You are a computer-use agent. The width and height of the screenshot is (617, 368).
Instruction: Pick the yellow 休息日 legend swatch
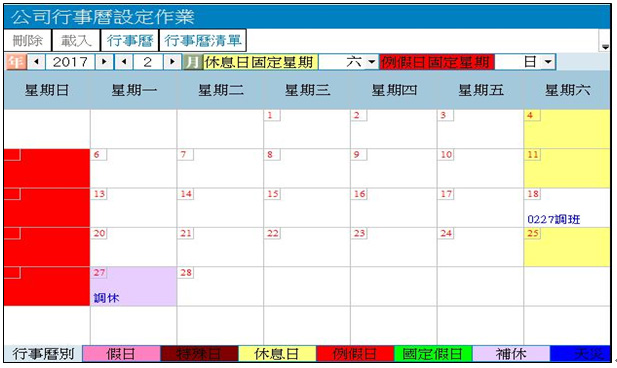[277, 353]
